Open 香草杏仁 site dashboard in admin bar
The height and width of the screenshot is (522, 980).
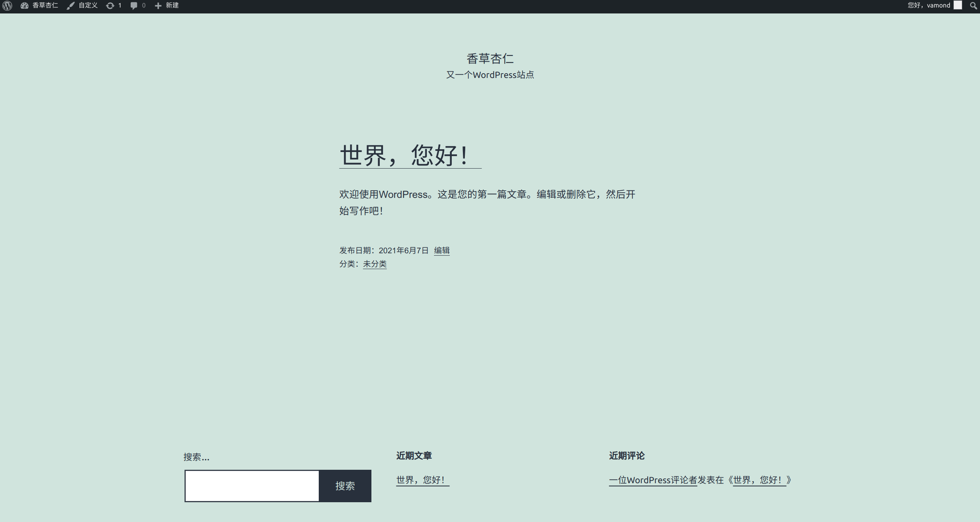(39, 6)
